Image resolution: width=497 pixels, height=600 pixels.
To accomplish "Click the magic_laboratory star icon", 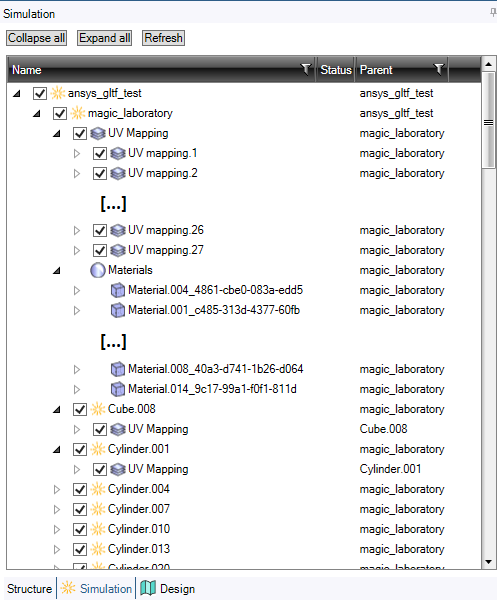I will click(78, 113).
